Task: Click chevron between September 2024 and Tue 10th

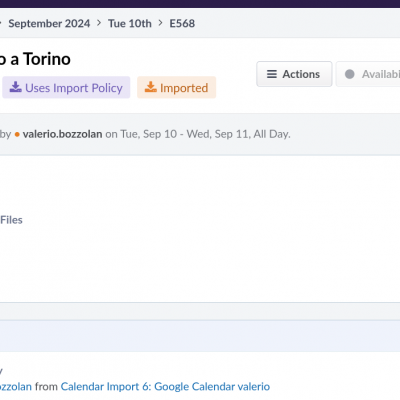Action: [x=99, y=23]
